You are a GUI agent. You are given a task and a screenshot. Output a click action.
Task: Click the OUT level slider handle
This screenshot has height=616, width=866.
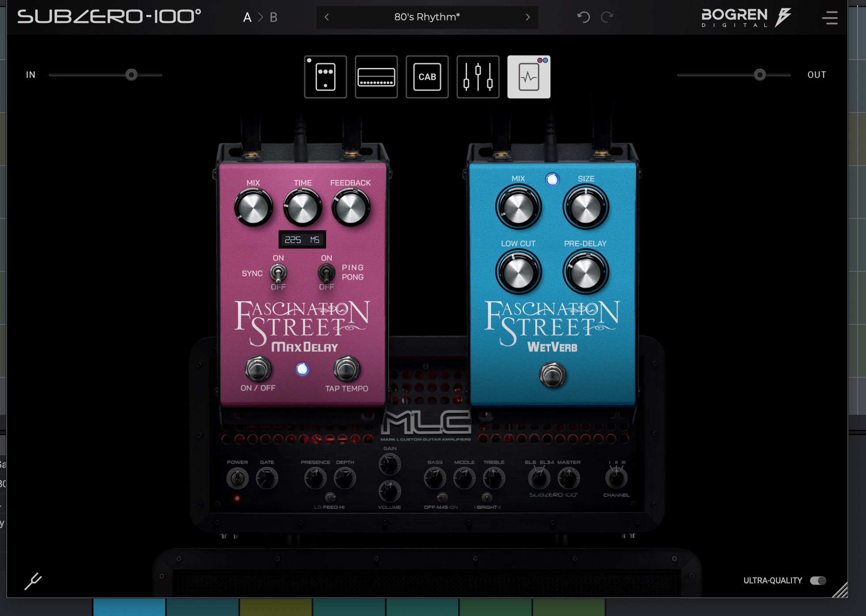click(760, 75)
